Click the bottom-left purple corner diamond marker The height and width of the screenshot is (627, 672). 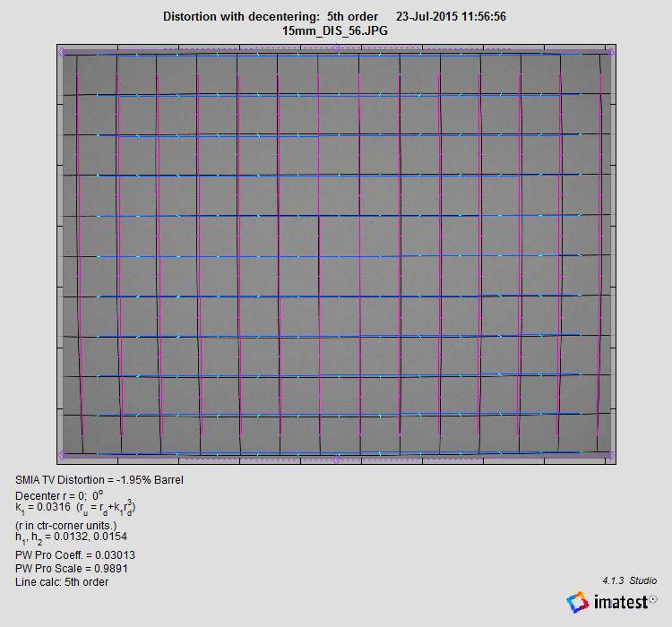point(62,455)
